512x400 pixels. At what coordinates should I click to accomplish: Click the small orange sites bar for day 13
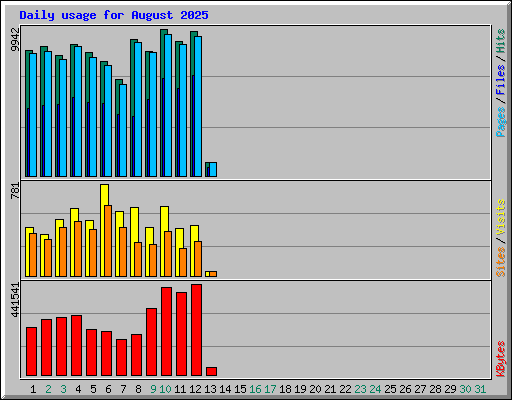(x=213, y=274)
